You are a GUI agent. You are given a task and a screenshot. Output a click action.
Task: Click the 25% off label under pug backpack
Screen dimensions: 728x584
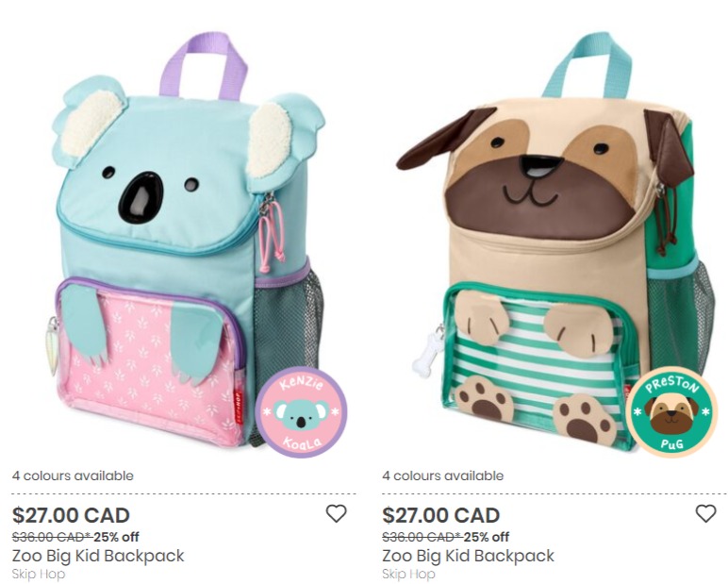click(486, 537)
